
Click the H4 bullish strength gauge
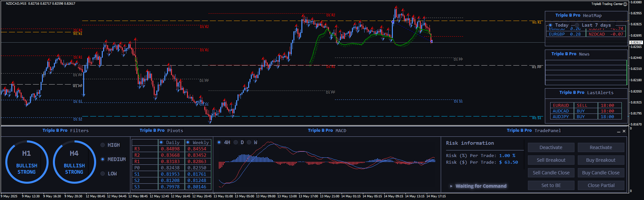(x=74, y=162)
